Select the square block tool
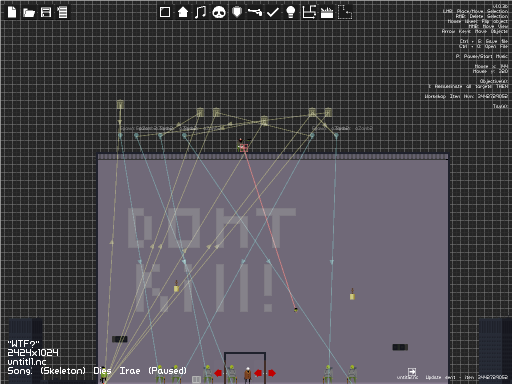 point(165,12)
